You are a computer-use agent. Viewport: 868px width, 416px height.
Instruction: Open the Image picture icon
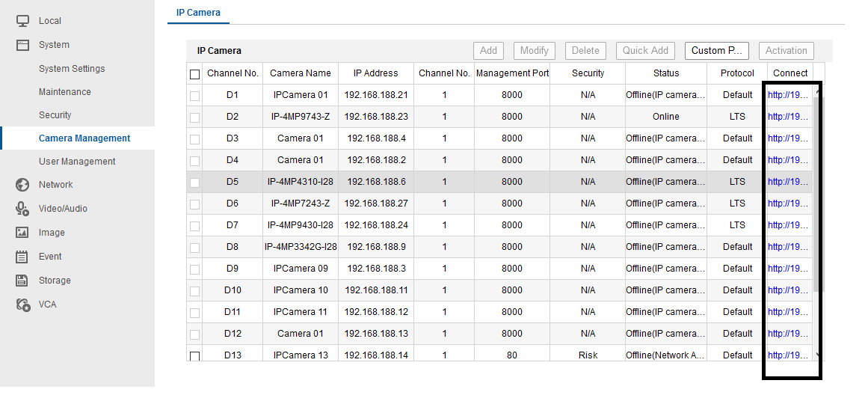(x=22, y=233)
